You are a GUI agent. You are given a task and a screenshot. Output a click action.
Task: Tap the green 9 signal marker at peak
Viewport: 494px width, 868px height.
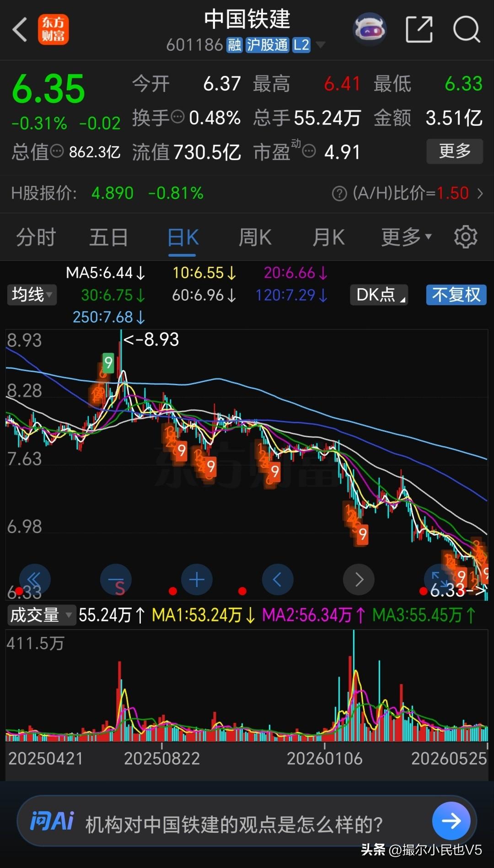[x=108, y=363]
